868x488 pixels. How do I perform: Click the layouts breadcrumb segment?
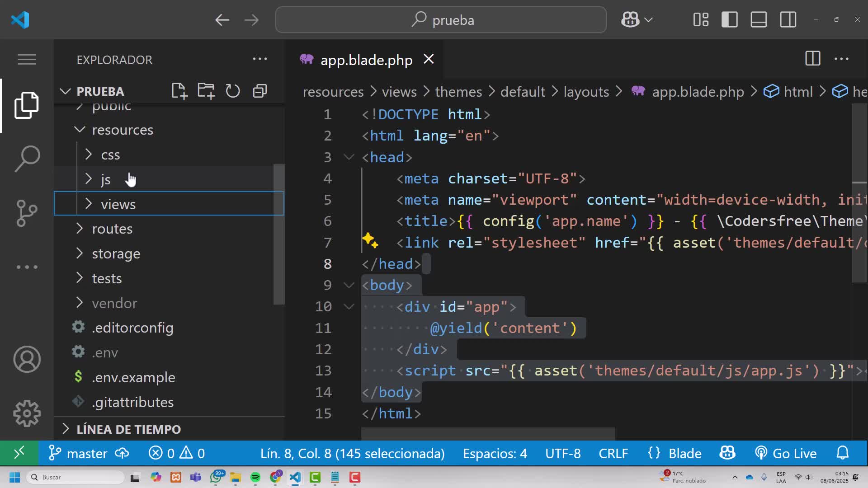click(x=586, y=92)
